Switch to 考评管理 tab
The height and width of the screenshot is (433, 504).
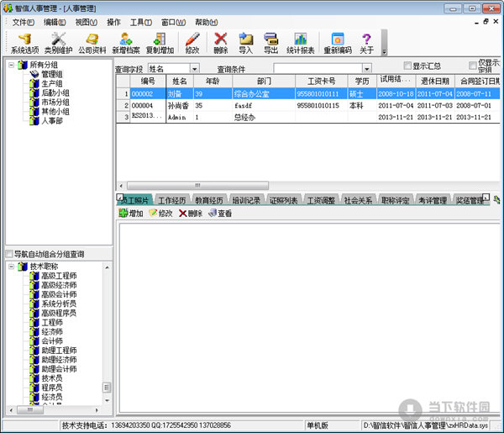pos(433,200)
